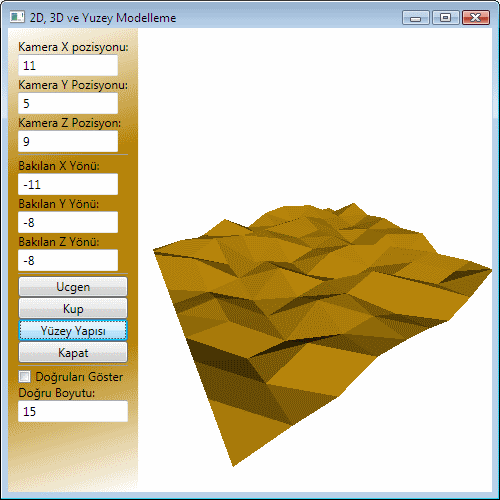This screenshot has height=500, width=500.
Task: Click the Ucgen button
Action: (73, 287)
